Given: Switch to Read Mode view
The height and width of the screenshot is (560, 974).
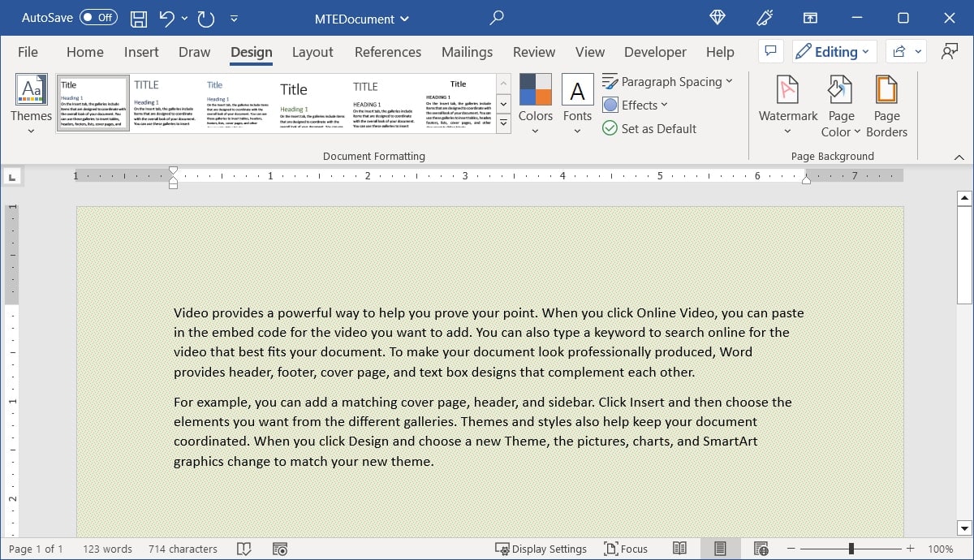Looking at the screenshot, I should pos(680,549).
